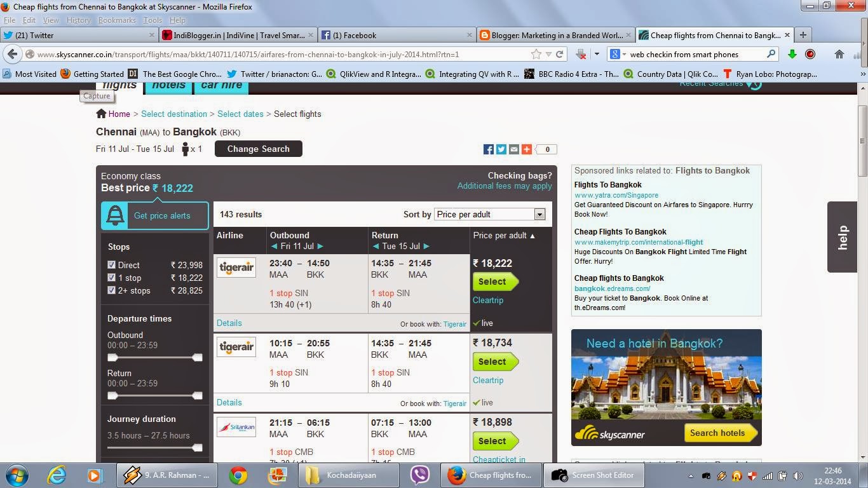Go back using the browser back arrow
Screen dimensions: 868x488
(13, 54)
